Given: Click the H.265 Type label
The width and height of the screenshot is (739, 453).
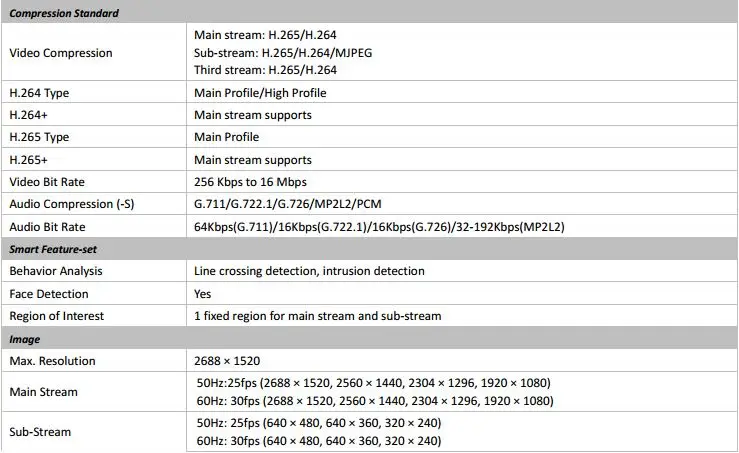Looking at the screenshot, I should tap(39, 137).
